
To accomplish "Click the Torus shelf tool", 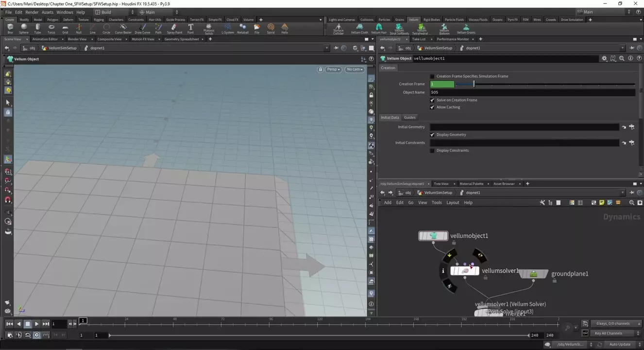I will [x=51, y=29].
